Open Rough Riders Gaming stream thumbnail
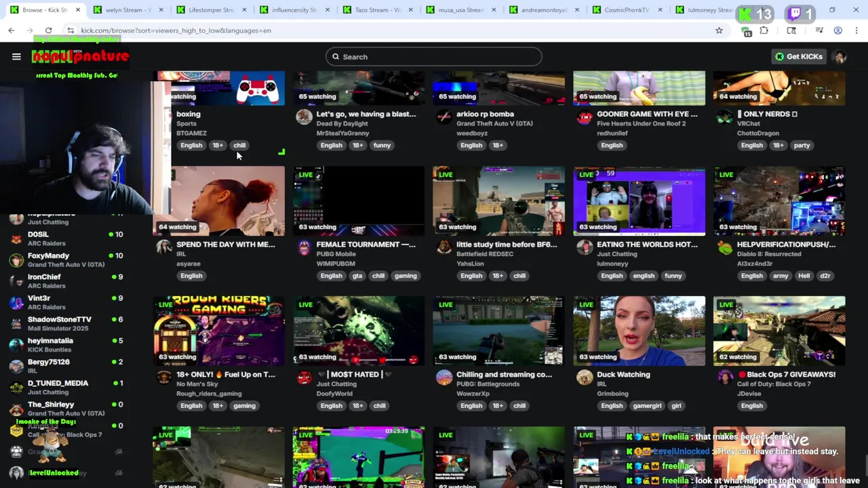 pyautogui.click(x=218, y=331)
